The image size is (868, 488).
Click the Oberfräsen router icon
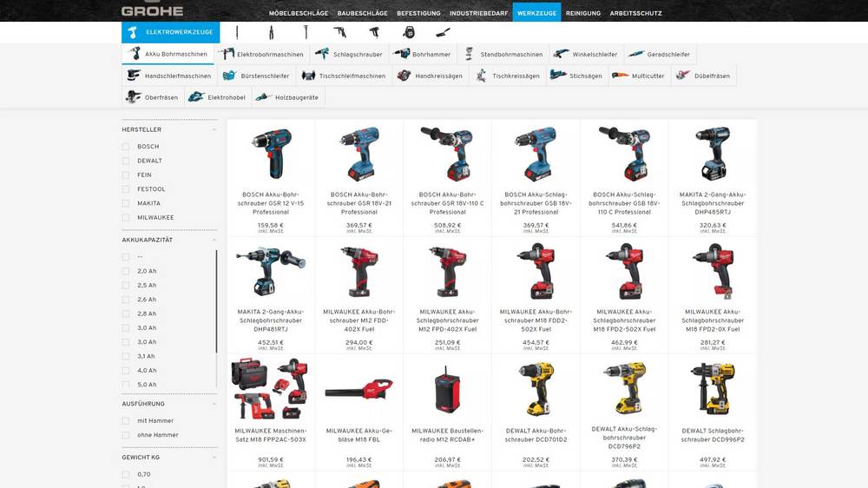pos(134,97)
